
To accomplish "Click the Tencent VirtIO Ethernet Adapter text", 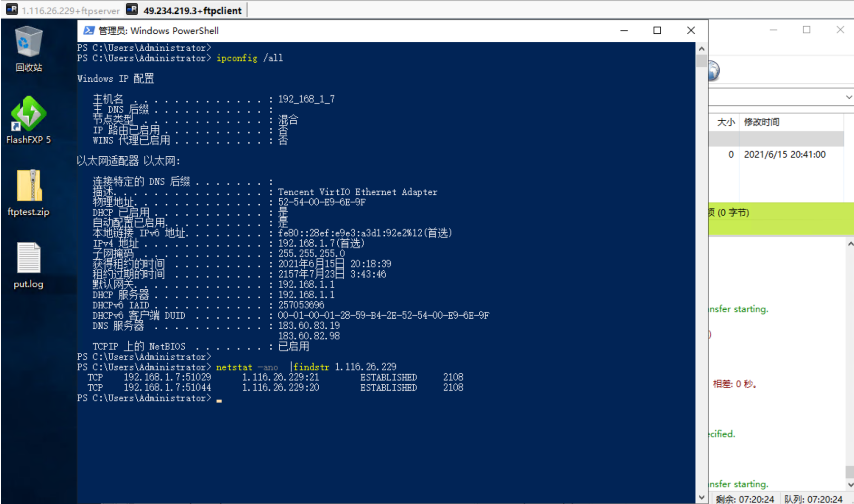I will click(x=357, y=192).
